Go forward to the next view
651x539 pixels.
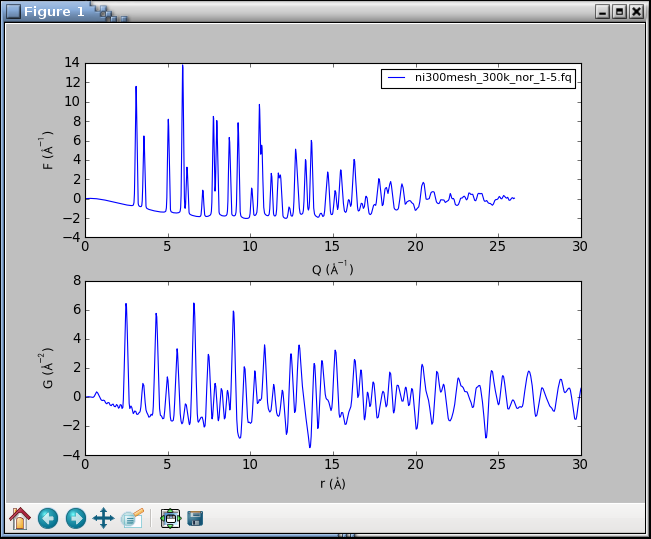click(x=75, y=518)
